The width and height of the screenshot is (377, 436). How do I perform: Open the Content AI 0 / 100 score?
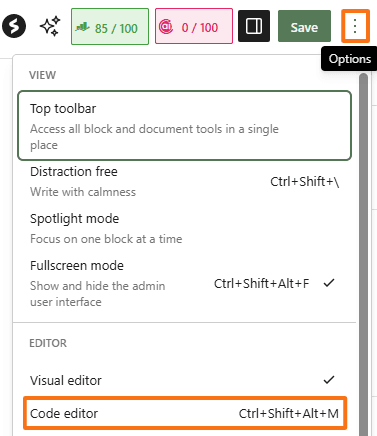click(x=194, y=26)
